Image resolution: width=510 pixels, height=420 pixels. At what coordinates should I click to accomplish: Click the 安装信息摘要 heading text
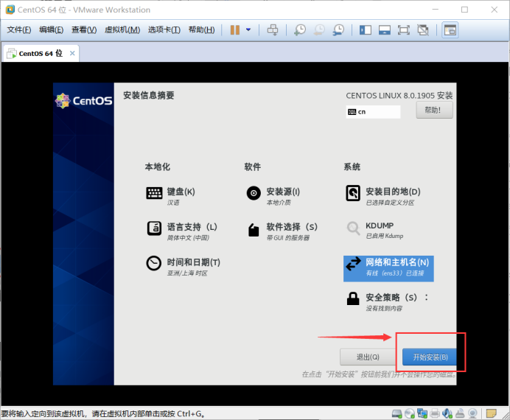coord(149,95)
